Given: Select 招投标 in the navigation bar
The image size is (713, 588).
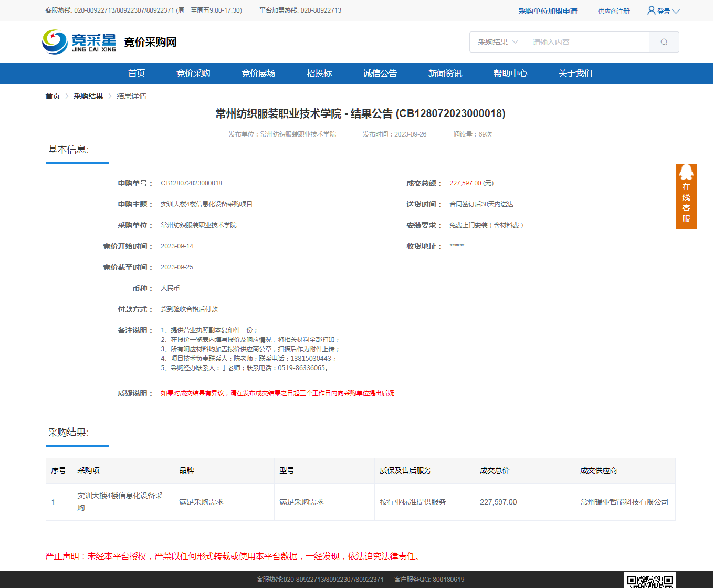Looking at the screenshot, I should (319, 73).
